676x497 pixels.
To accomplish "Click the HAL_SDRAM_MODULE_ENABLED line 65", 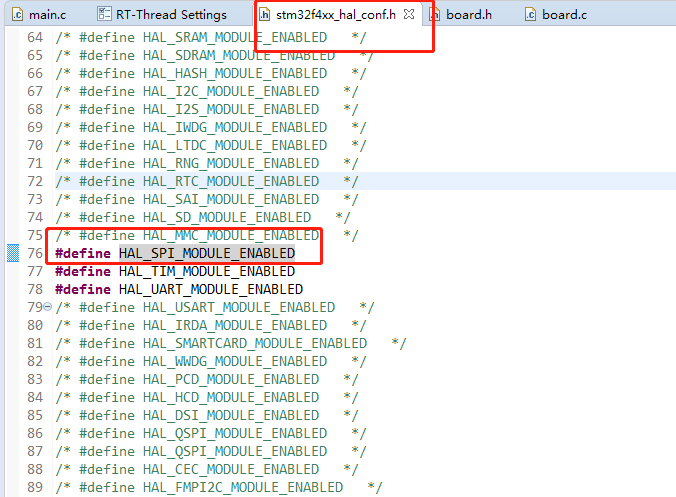I will point(214,55).
